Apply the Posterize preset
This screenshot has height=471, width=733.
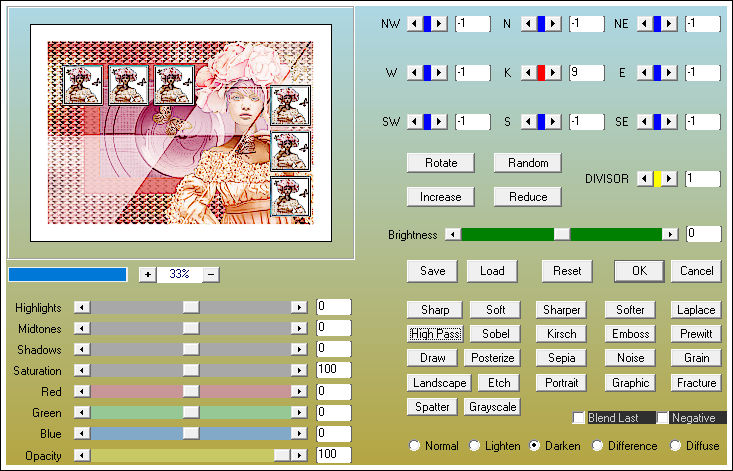point(492,358)
